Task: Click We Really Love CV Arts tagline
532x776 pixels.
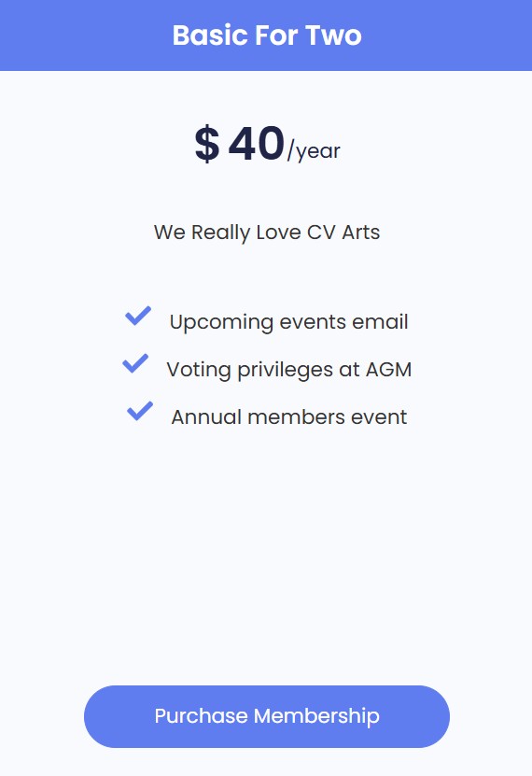Action: pos(267,233)
